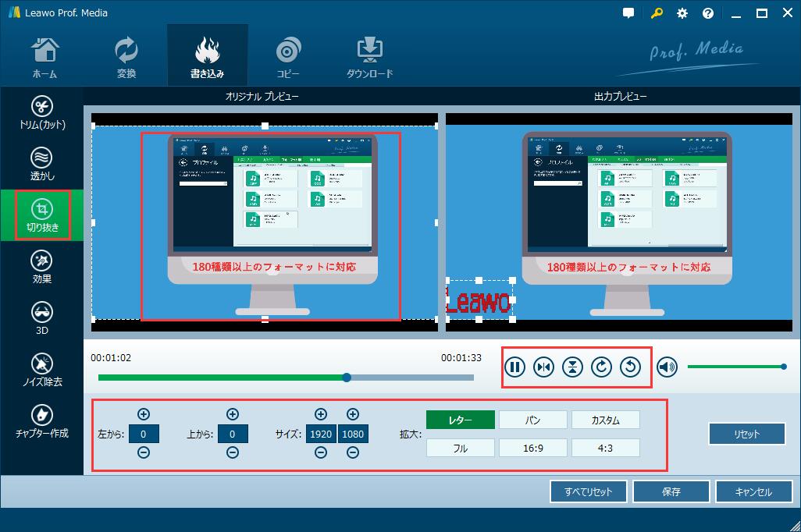
Task: Open the help question mark icon
Action: coord(708,13)
